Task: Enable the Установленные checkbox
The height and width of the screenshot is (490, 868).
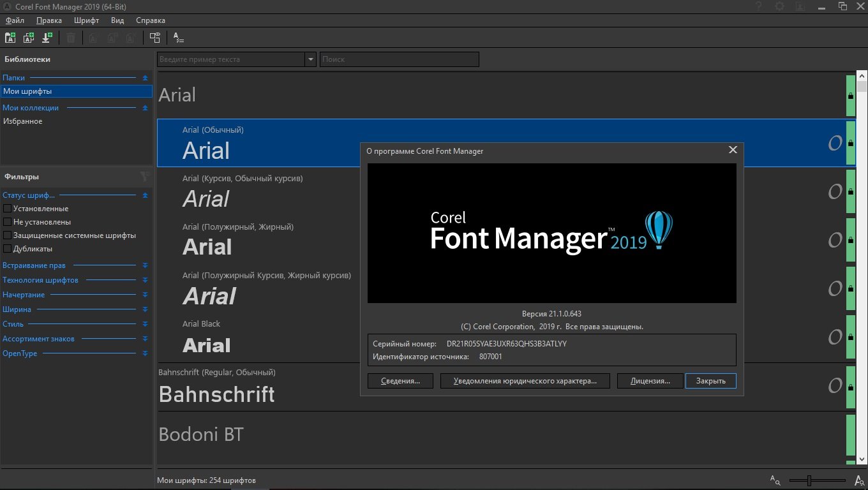Action: pos(8,209)
